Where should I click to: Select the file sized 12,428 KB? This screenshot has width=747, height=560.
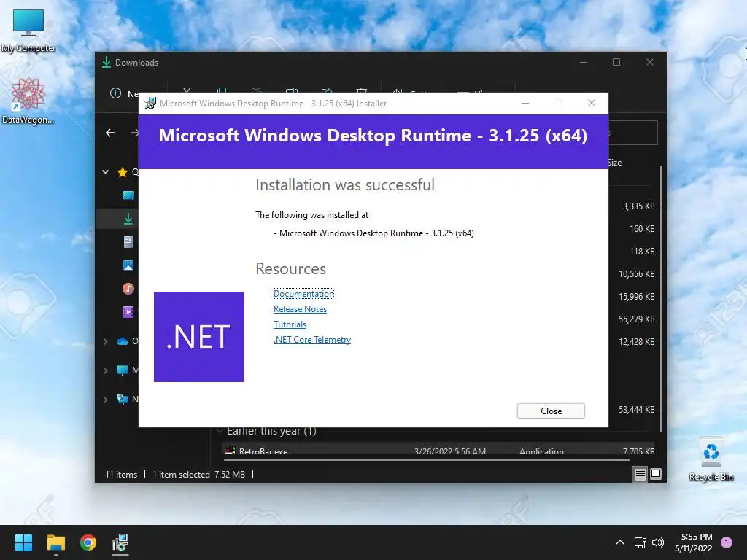click(636, 341)
